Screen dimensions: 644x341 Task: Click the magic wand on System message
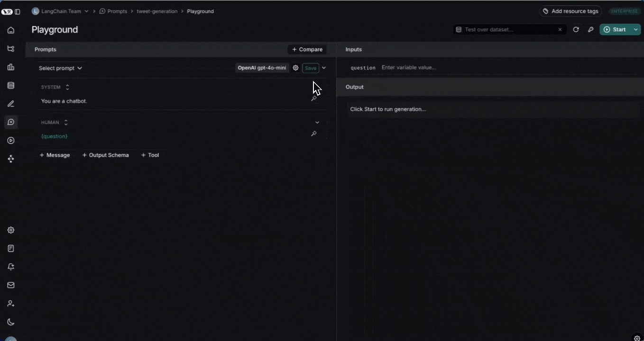[x=313, y=99]
